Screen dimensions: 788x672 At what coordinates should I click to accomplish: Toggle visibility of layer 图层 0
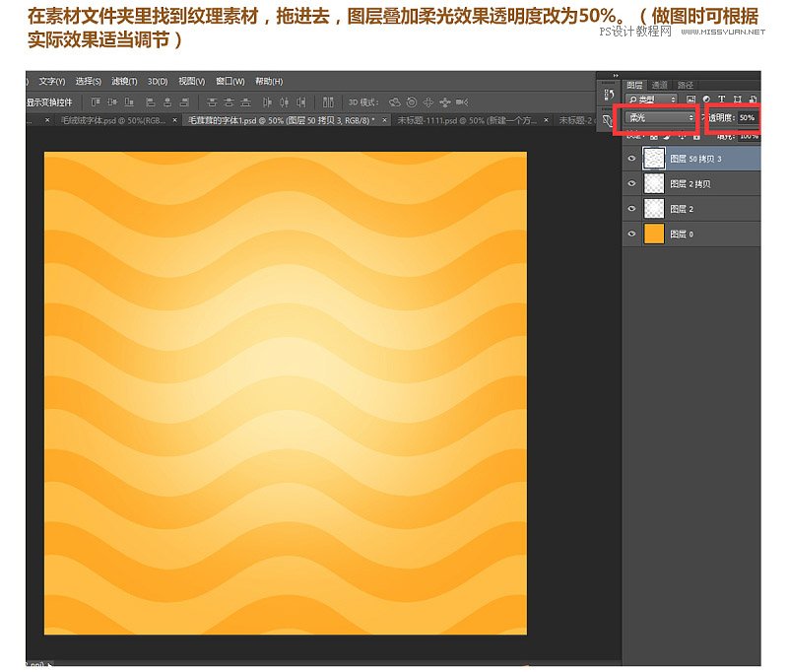(x=631, y=234)
